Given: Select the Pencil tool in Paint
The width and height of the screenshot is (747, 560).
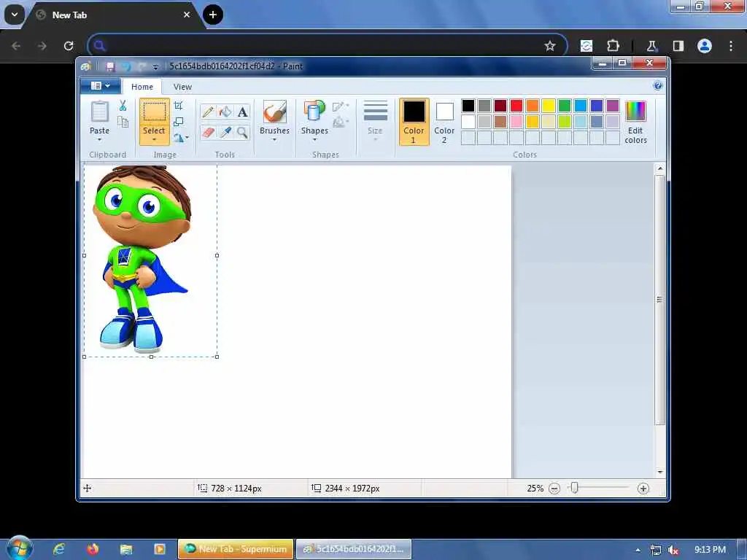Looking at the screenshot, I should click(208, 112).
